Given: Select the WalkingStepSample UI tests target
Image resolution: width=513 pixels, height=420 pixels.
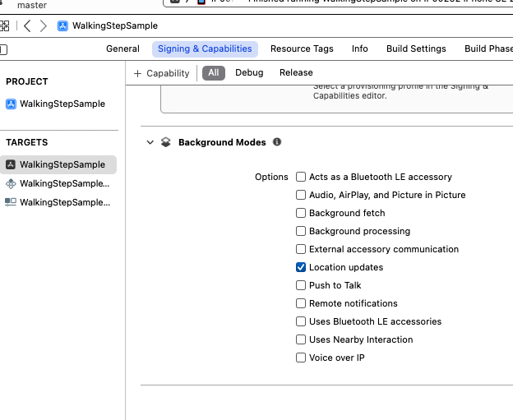Looking at the screenshot, I should [x=58, y=202].
